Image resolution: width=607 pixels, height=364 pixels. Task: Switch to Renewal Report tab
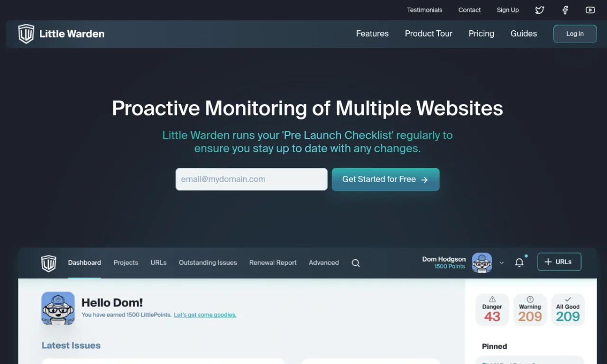273,263
